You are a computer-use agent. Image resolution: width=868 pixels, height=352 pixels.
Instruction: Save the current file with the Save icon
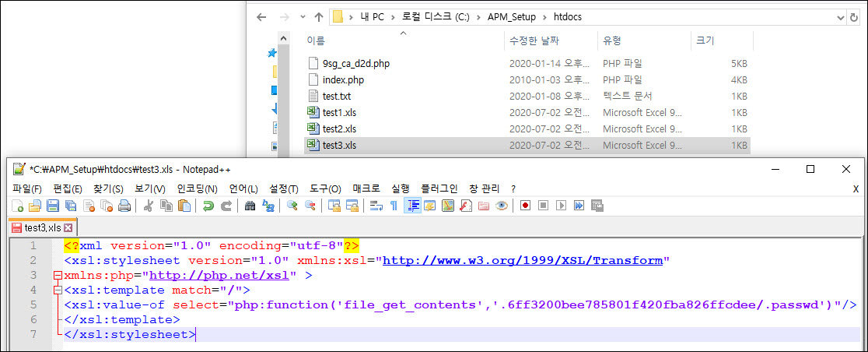(x=53, y=206)
